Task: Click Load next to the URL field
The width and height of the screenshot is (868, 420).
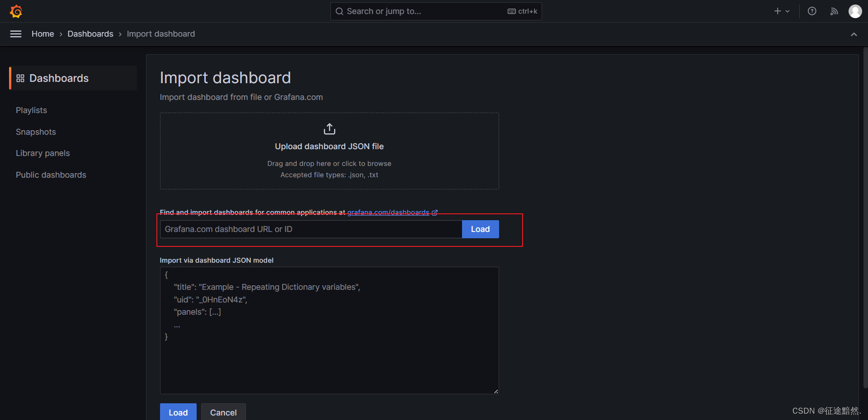Action: (481, 229)
